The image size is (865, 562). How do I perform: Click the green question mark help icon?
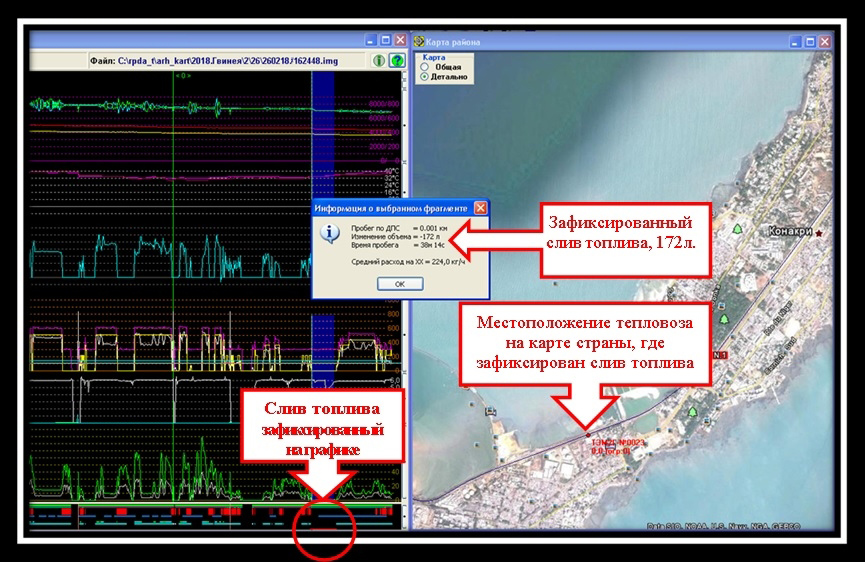(x=396, y=61)
